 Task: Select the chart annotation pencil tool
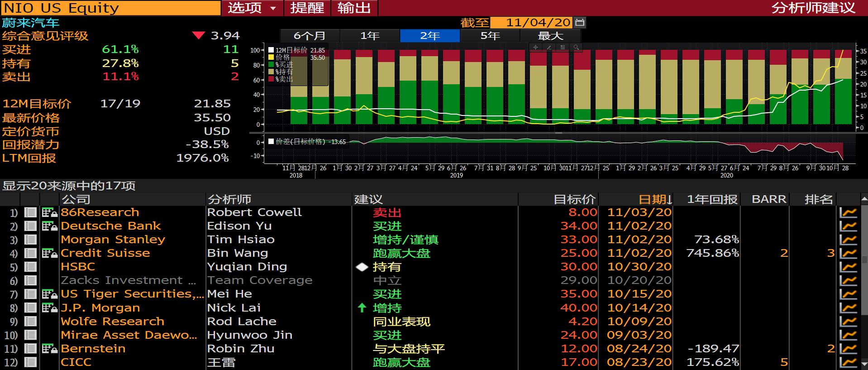[549, 47]
